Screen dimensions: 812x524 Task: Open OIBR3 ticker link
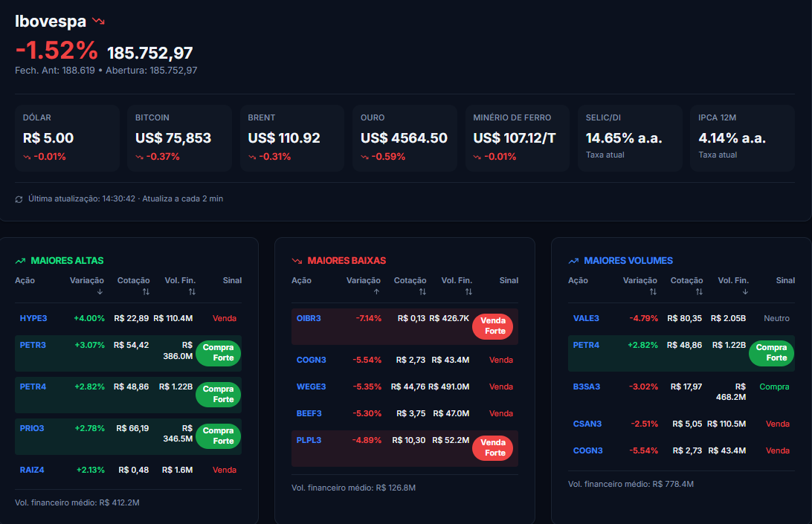(309, 318)
